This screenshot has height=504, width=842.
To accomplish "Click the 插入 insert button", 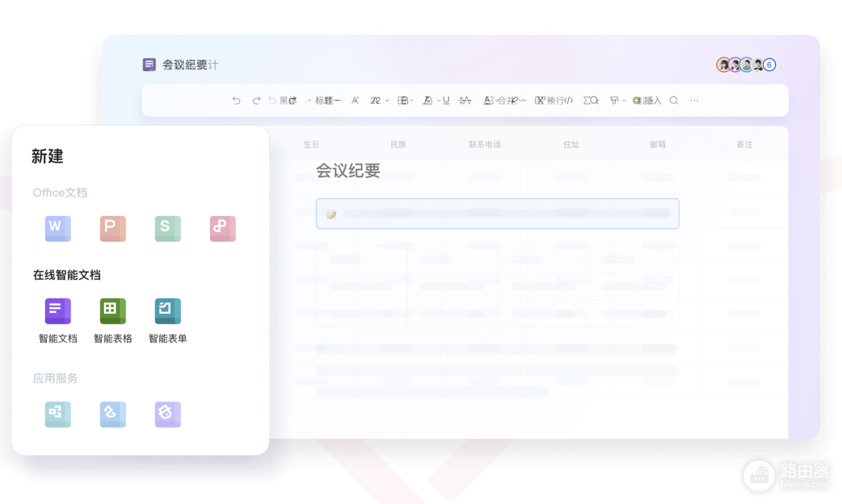I will pyautogui.click(x=647, y=101).
